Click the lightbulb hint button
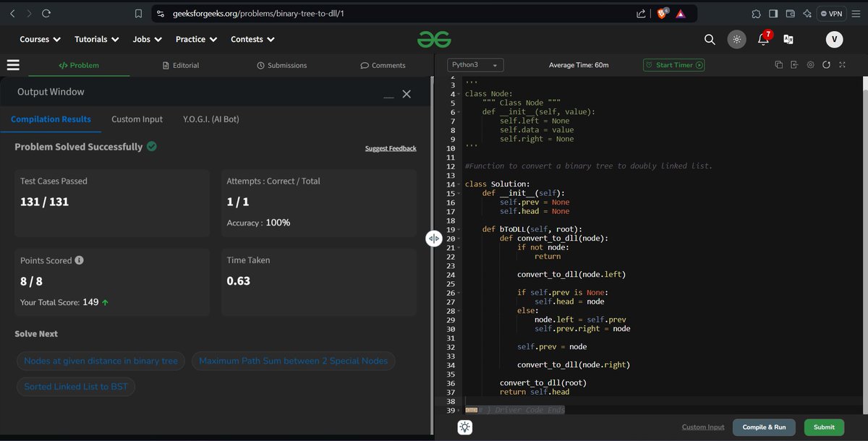 [464, 427]
